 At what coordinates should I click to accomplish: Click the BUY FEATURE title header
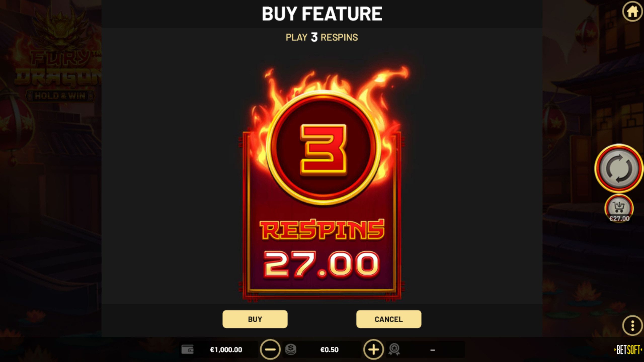(x=322, y=14)
